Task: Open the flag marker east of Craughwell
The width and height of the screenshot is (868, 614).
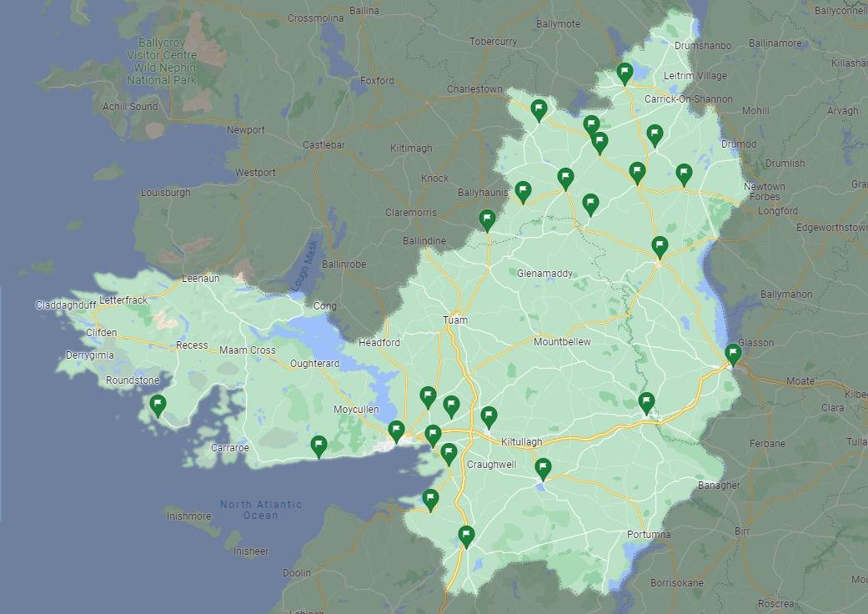Action: pos(543,468)
